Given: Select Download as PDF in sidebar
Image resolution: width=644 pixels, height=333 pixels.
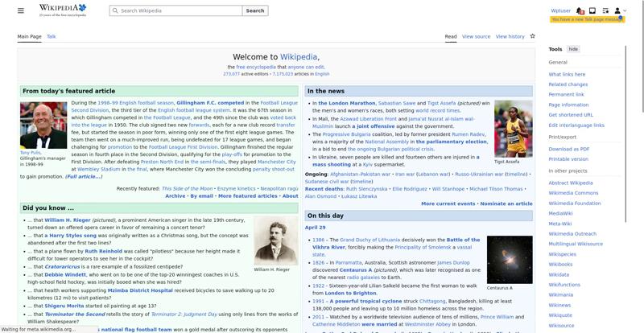Looking at the screenshot, I should click(x=569, y=149).
